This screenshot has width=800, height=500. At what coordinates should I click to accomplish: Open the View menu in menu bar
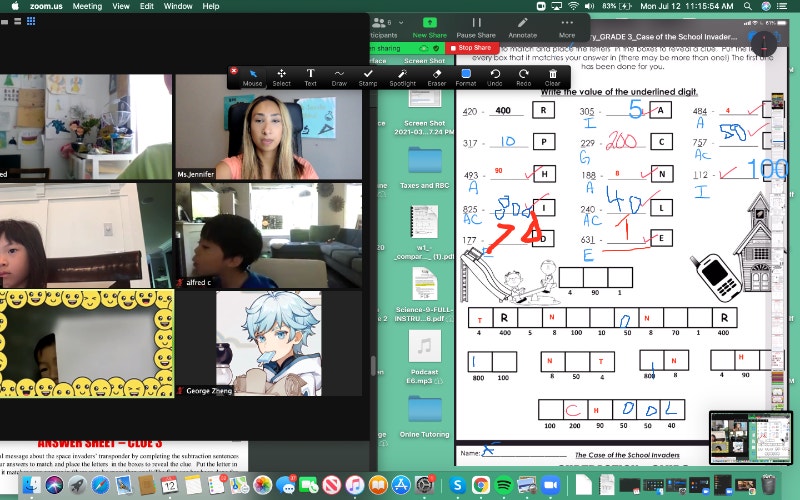[121, 6]
